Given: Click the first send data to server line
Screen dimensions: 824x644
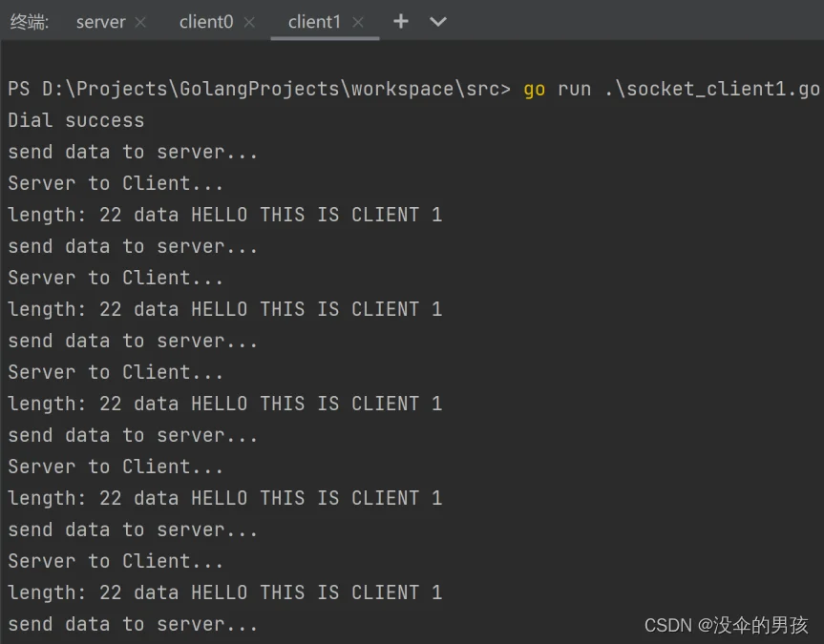Looking at the screenshot, I should 133,152.
